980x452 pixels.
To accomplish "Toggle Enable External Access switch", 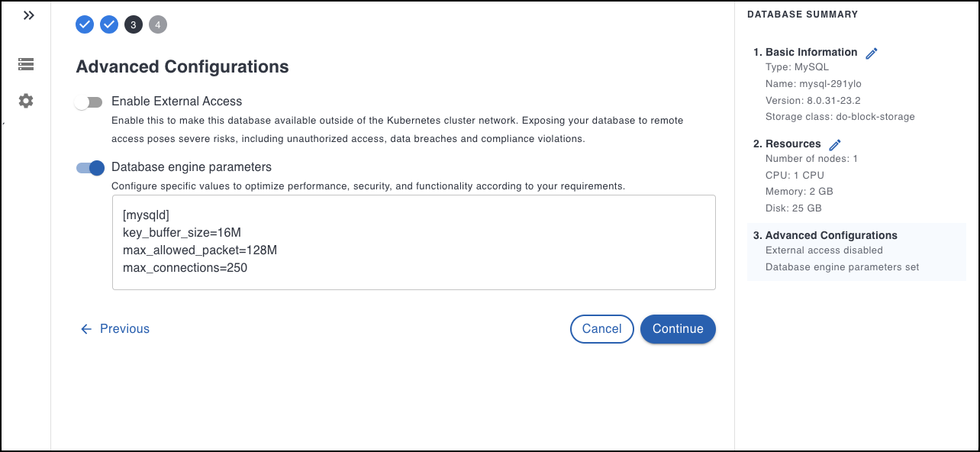I will click(89, 102).
